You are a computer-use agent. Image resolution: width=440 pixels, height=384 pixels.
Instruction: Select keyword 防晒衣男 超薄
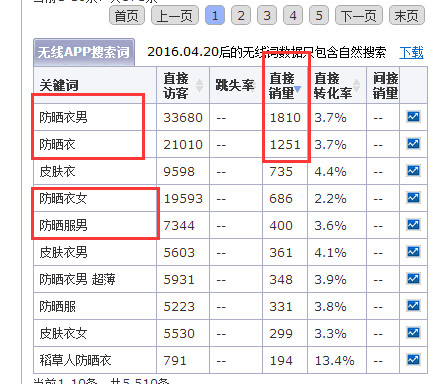[77, 279]
